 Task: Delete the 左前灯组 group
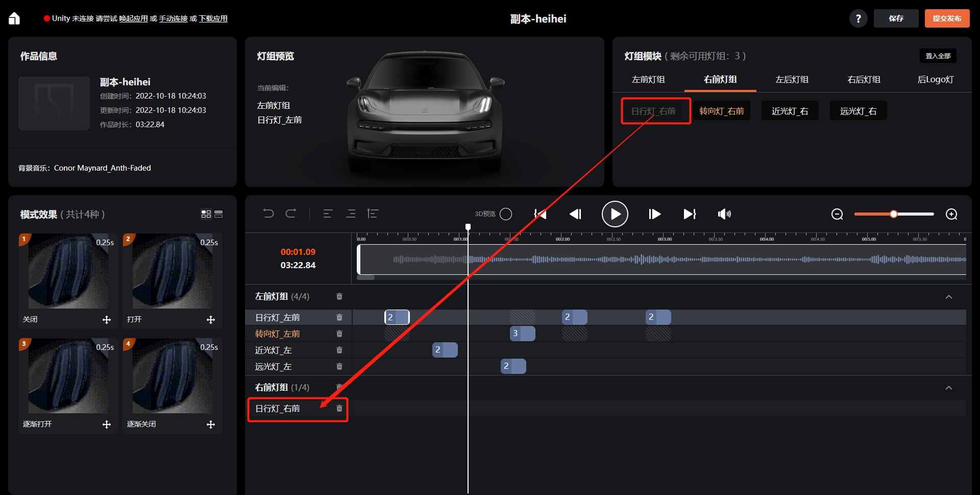339,296
